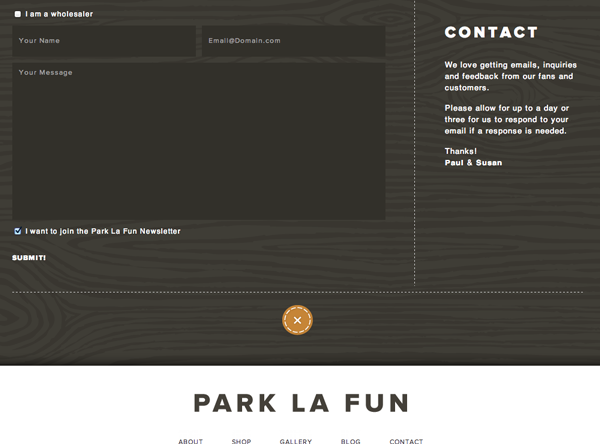Screen dimensions: 600x444
Task: Open the GALLERY nav item
Action: [x=296, y=440]
